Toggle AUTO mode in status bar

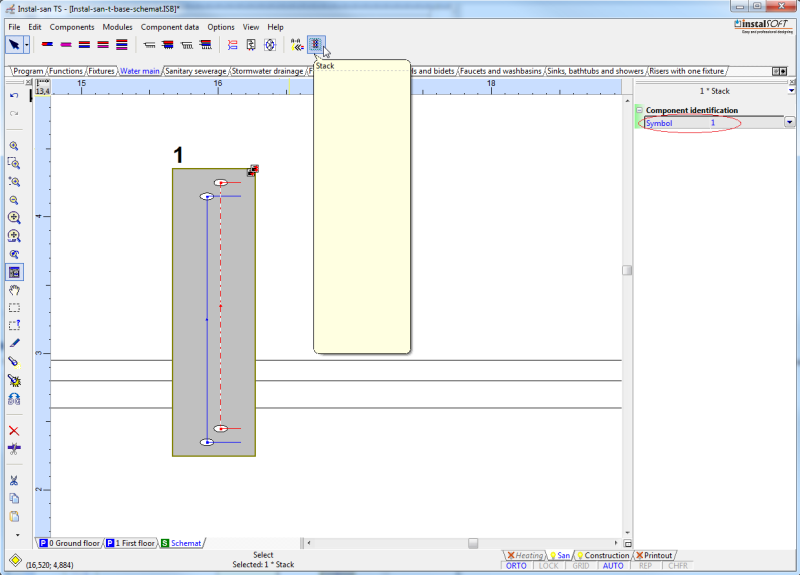tap(613, 565)
